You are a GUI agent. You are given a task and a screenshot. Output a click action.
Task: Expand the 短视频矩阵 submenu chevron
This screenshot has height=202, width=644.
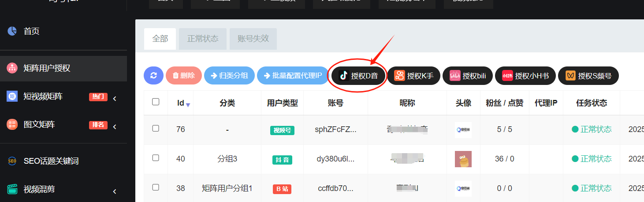click(x=115, y=99)
